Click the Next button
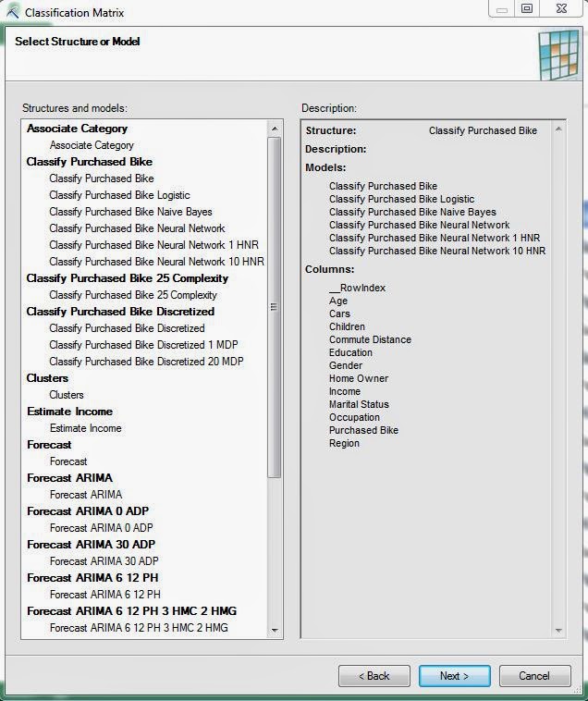Image resolution: width=588 pixels, height=701 pixels. click(x=454, y=675)
